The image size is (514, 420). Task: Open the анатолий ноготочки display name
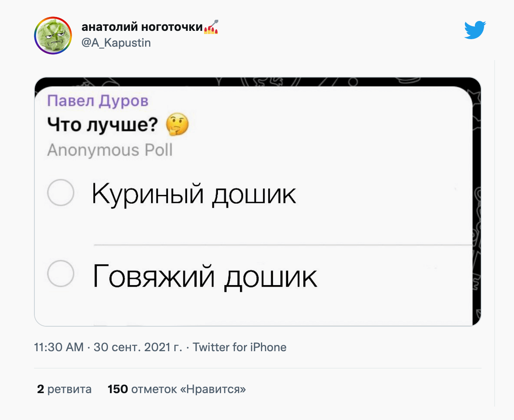[142, 27]
